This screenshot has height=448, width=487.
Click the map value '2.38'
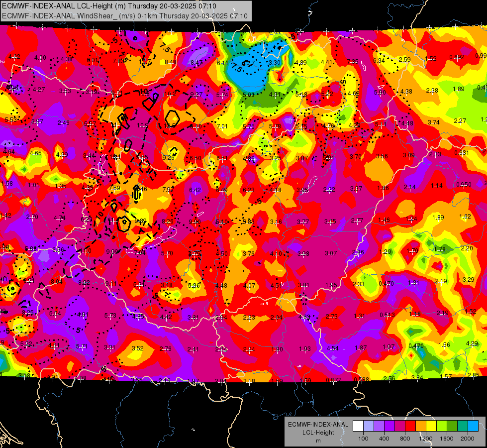click(432, 90)
